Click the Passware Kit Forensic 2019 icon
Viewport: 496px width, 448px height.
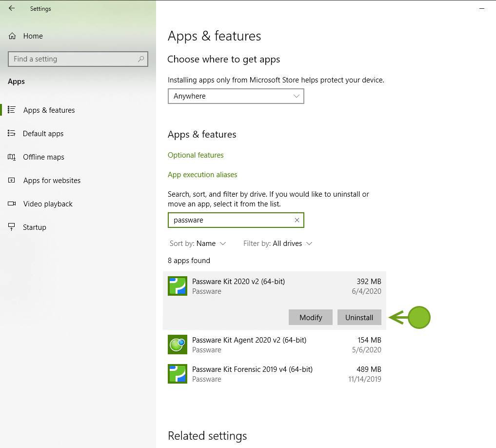click(x=178, y=374)
